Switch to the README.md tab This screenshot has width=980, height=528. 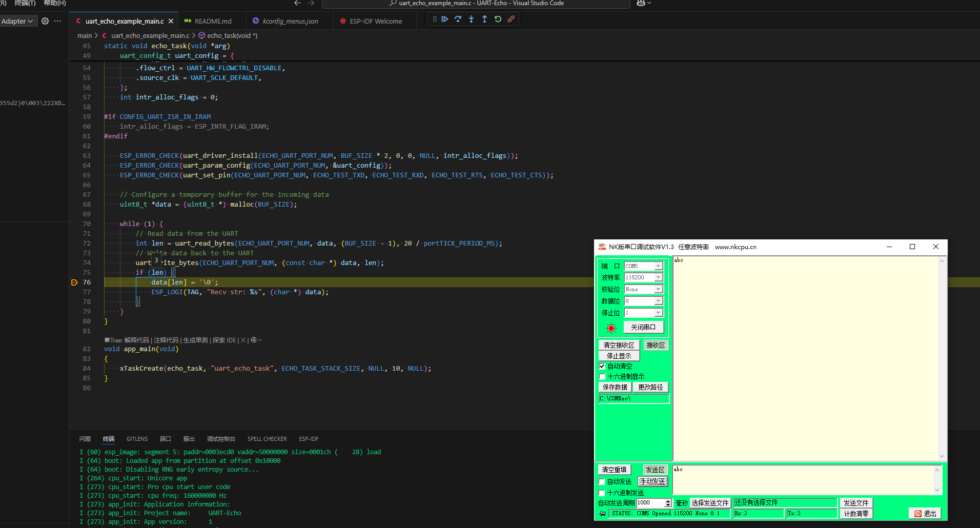[213, 21]
